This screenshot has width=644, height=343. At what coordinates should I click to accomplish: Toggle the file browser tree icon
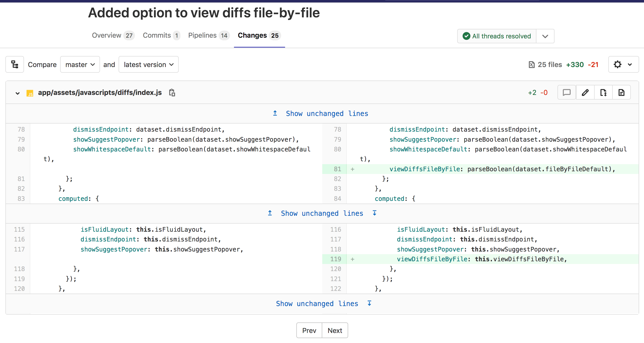(14, 64)
